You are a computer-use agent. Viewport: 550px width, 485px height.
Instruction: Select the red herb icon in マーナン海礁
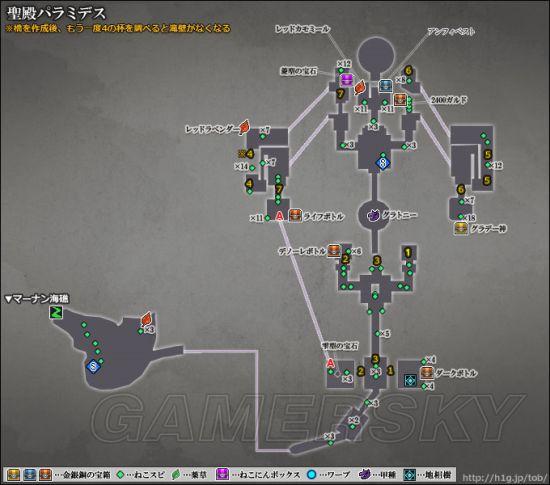pyautogui.click(x=146, y=319)
